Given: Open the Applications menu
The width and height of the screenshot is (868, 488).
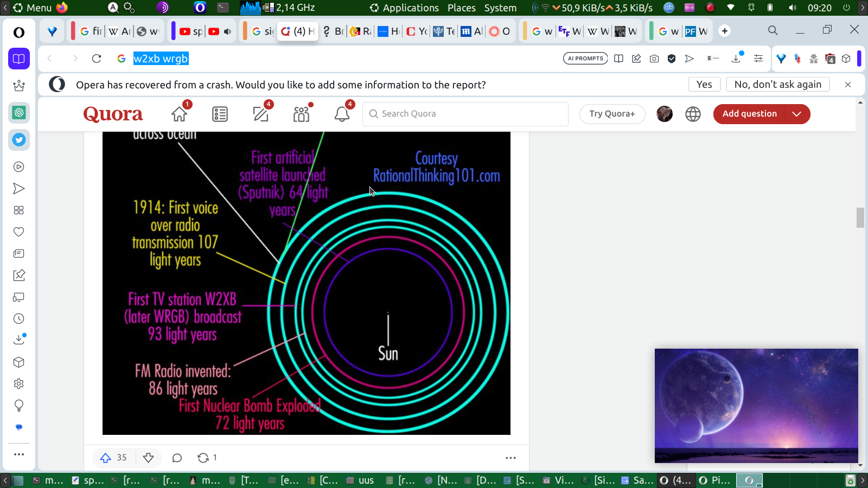Looking at the screenshot, I should coord(410,8).
